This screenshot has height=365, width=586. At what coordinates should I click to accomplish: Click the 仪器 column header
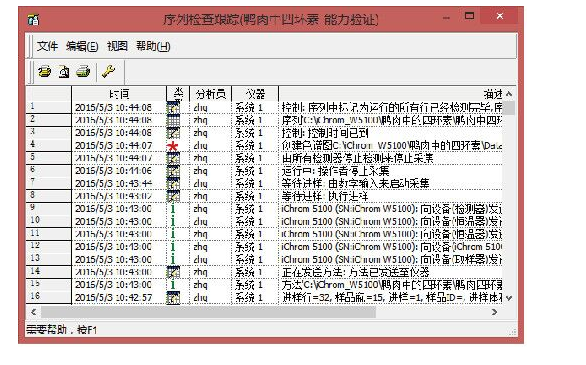[255, 93]
